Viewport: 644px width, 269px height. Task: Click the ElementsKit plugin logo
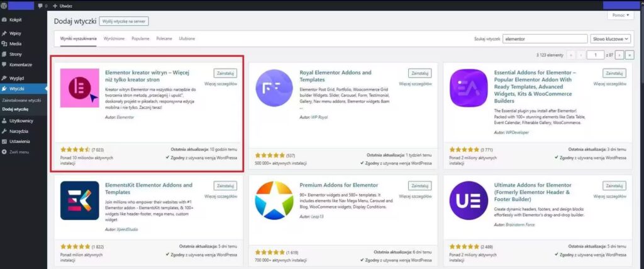click(80, 200)
